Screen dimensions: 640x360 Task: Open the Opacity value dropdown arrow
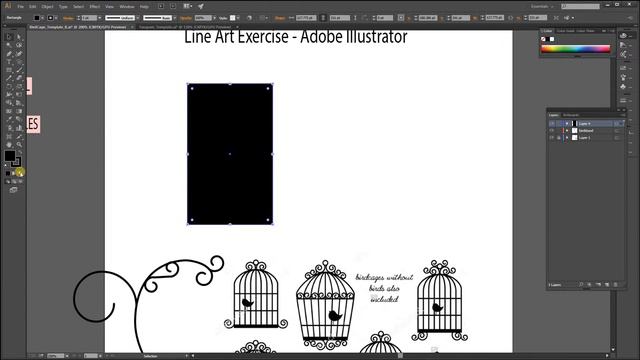coord(215,18)
